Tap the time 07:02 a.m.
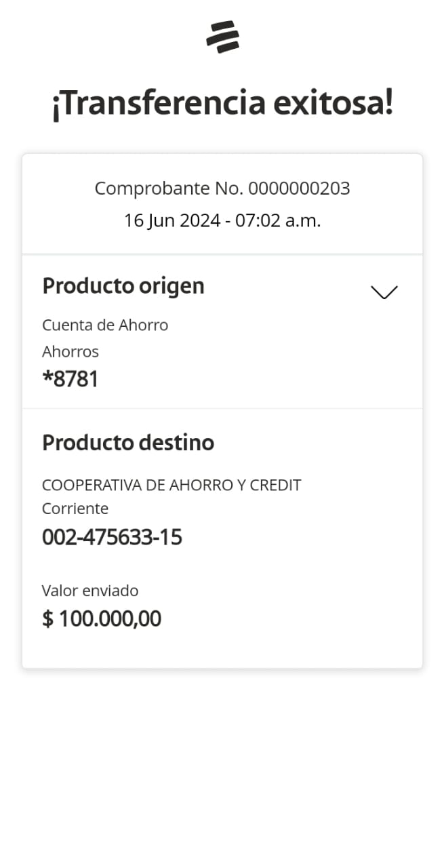The height and width of the screenshot is (868, 444). coord(278,220)
